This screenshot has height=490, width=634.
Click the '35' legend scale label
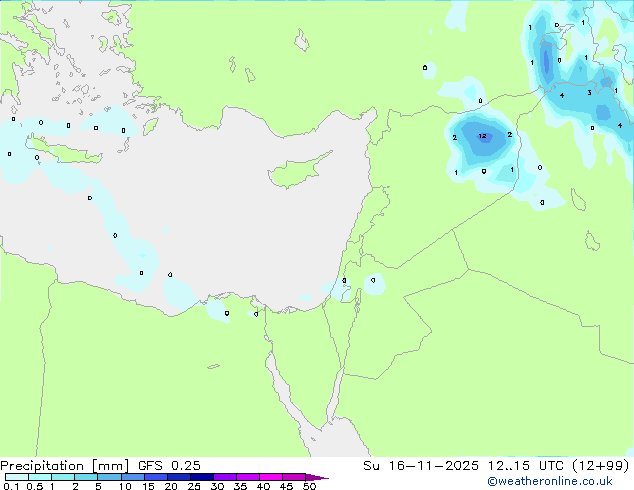[x=240, y=486]
